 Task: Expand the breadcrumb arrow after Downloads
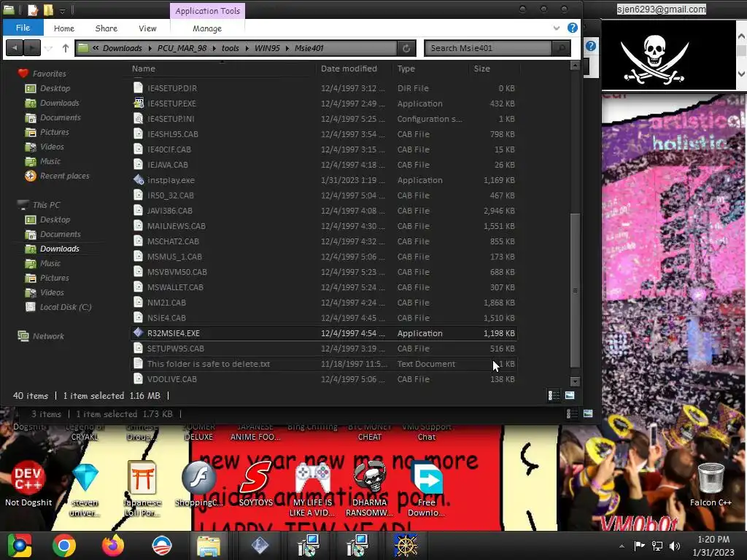pyautogui.click(x=150, y=48)
